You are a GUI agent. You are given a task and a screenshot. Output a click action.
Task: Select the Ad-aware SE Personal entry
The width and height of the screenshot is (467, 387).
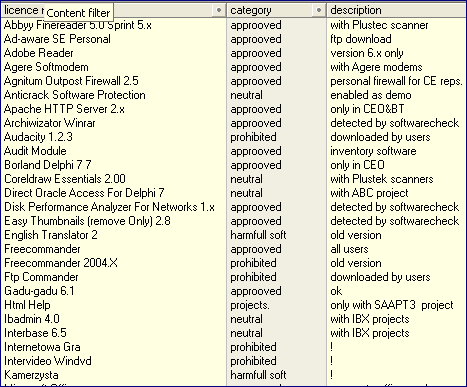pyautogui.click(x=57, y=39)
